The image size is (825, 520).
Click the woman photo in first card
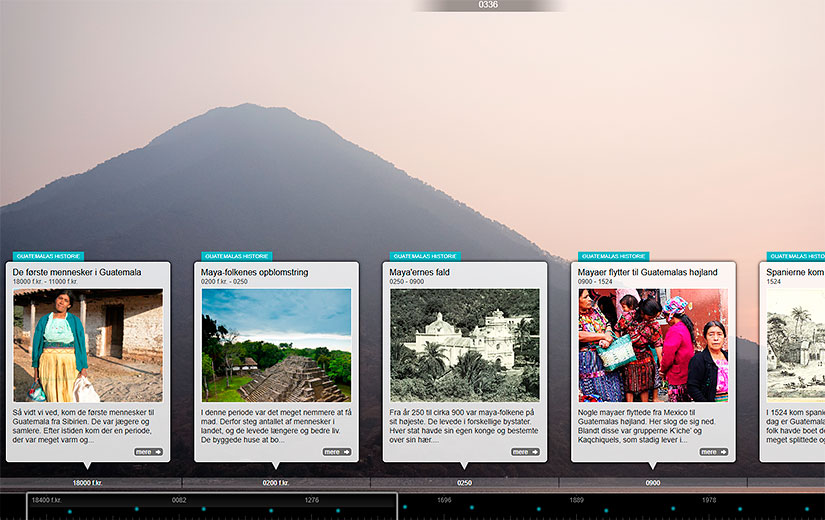88,345
